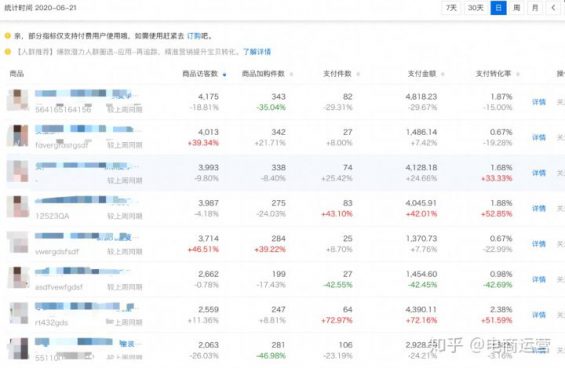Click product code asdfvewfgdsf
This screenshot has height=368, width=565.
59,287
